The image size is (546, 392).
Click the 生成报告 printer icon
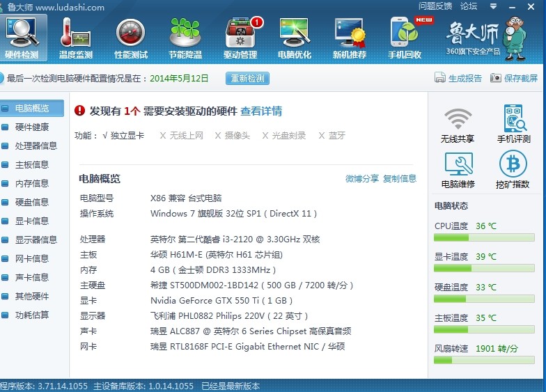[440, 78]
